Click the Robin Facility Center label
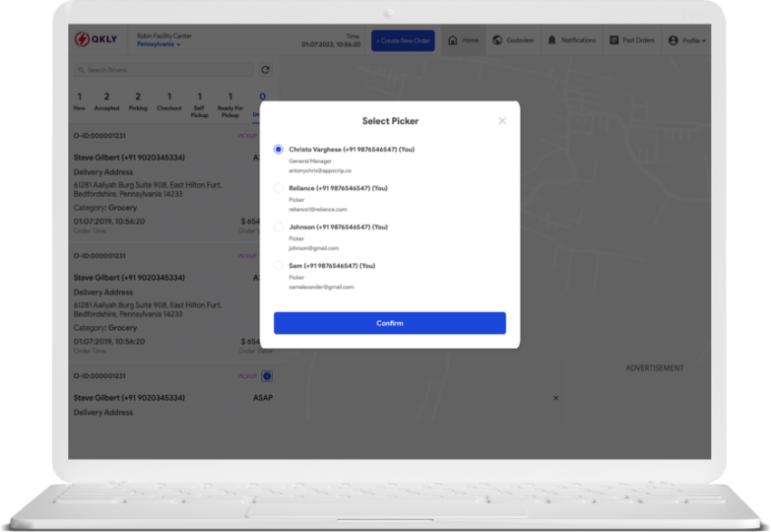Screen dimensions: 771x532 pyautogui.click(x=164, y=36)
